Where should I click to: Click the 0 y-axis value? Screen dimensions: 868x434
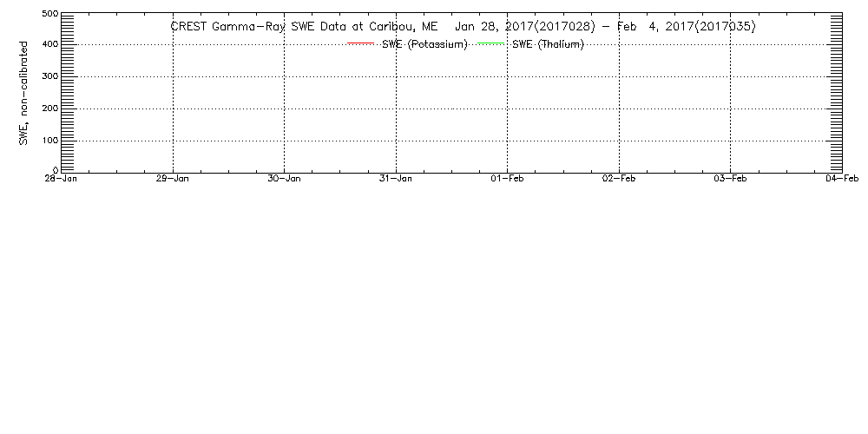coord(56,169)
